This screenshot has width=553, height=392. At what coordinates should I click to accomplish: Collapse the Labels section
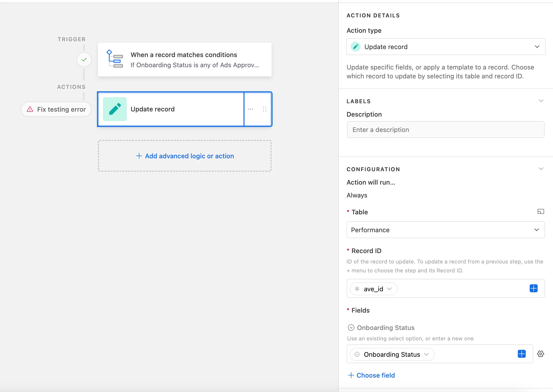pos(541,101)
